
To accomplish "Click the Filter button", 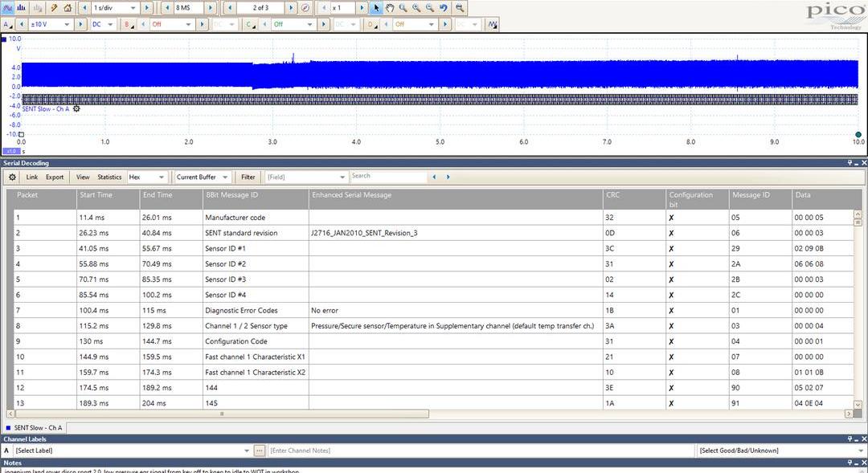I will pyautogui.click(x=248, y=177).
